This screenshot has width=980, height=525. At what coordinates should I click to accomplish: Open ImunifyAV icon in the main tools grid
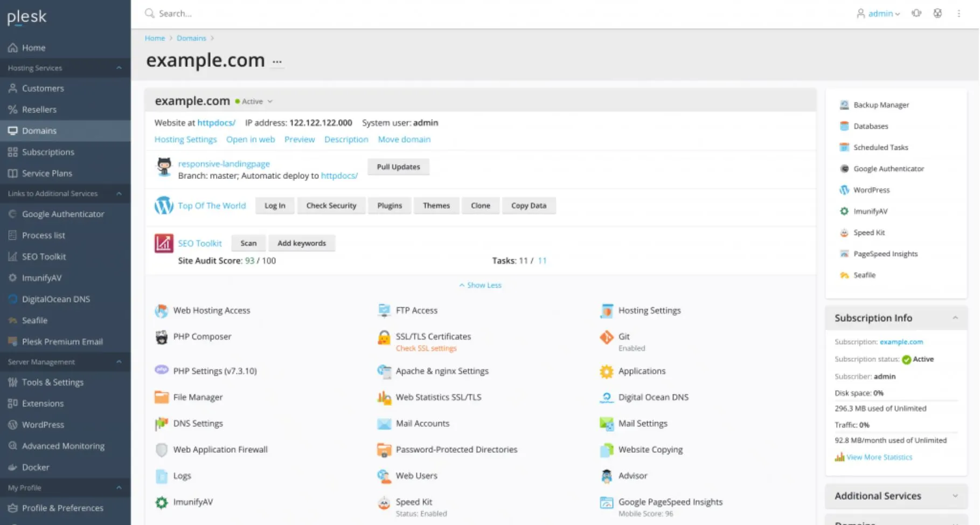click(161, 502)
